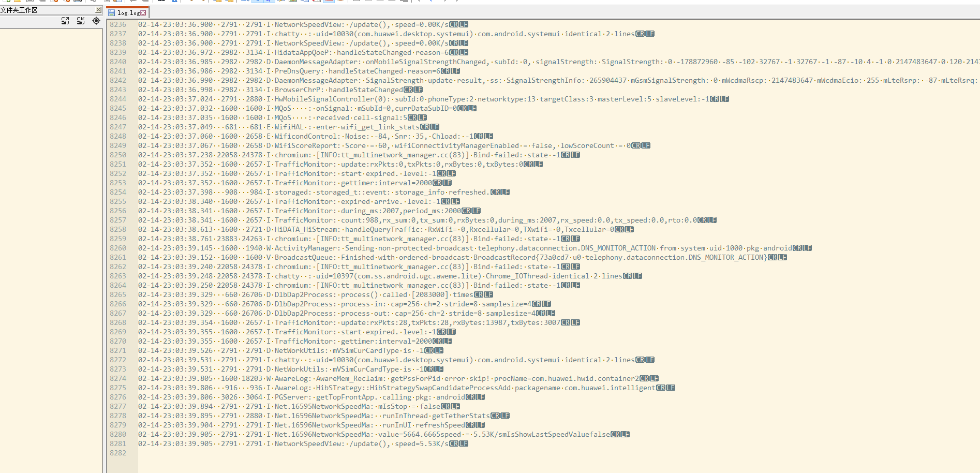The width and height of the screenshot is (980, 473).
Task: Click the blue back-navigation arrow on the toolbar
Action: pos(431,2)
